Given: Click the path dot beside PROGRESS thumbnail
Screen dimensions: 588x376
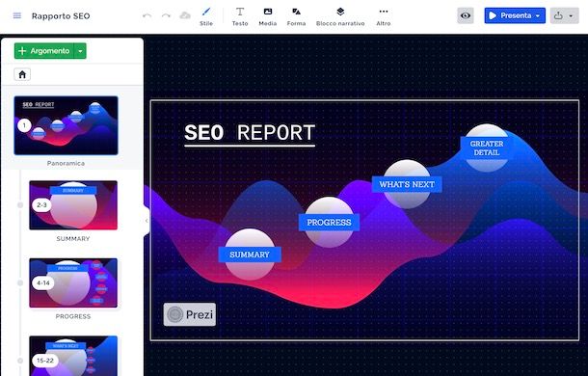Looking at the screenshot, I should point(20,282).
